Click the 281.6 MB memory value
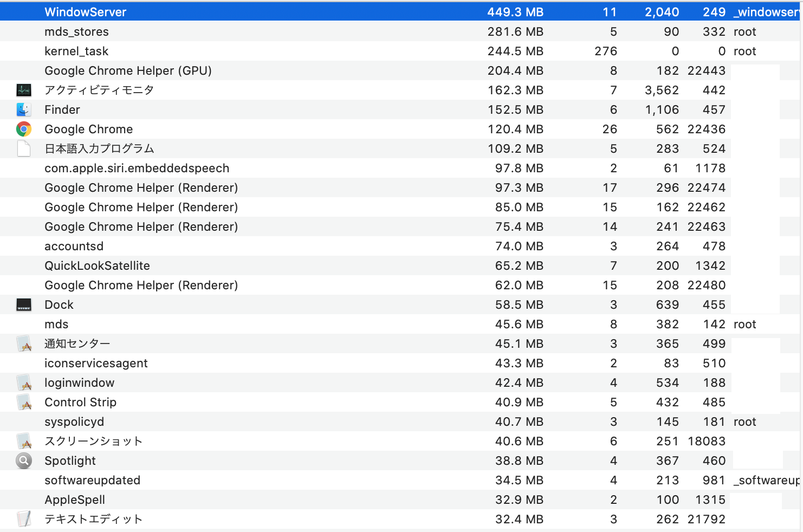Viewport: 803px width, 532px height. point(515,31)
